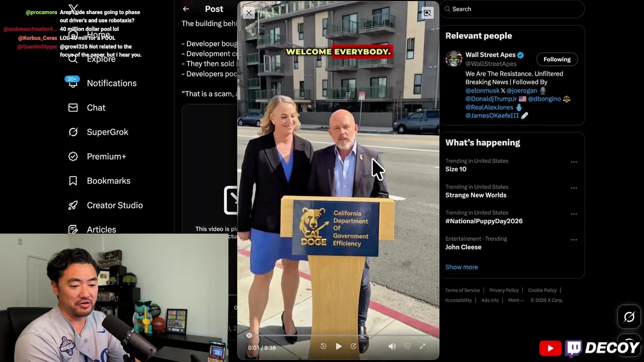This screenshot has height=362, width=644.
Task: Open the Accessibility footer link
Action: coord(458,300)
